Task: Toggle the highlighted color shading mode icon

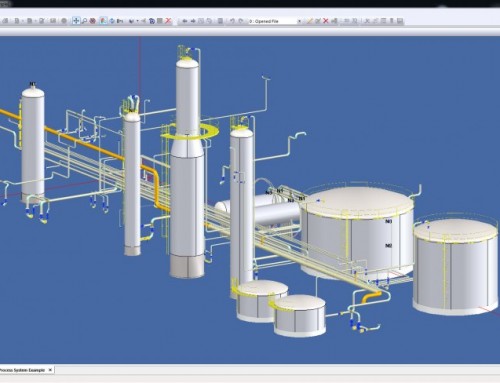Action: [103, 21]
